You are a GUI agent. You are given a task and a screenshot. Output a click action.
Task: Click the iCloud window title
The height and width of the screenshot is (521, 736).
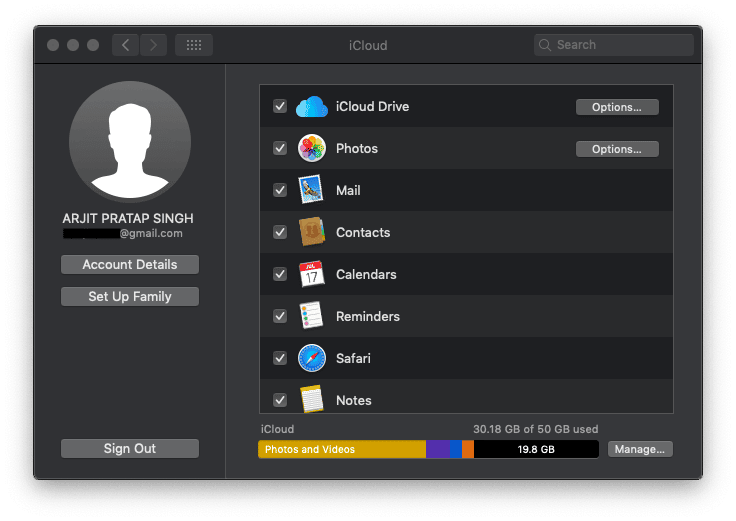(x=368, y=46)
